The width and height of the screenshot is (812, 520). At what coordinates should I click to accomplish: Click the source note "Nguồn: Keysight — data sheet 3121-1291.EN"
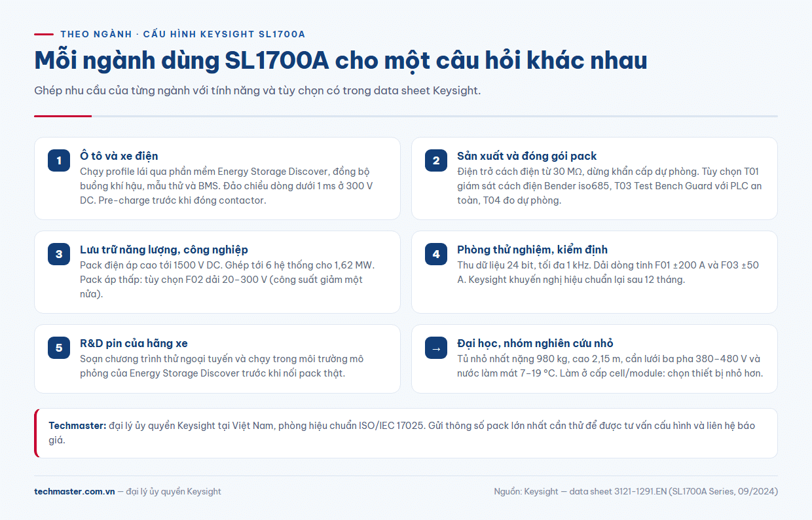click(636, 491)
